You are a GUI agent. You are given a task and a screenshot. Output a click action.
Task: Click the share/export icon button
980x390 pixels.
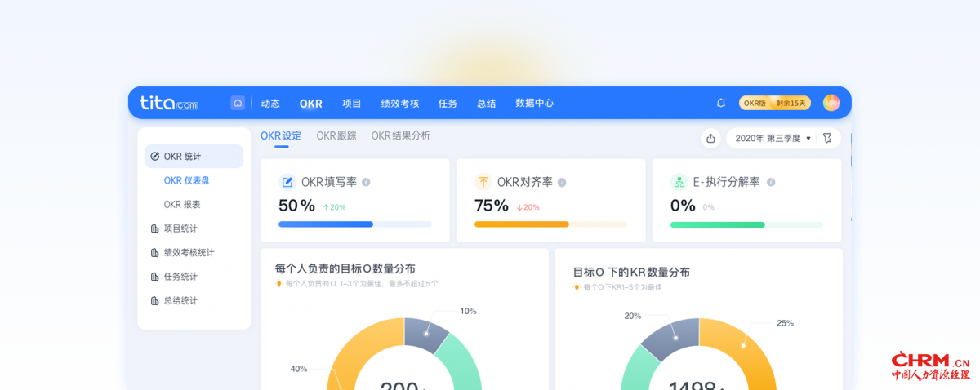point(710,138)
